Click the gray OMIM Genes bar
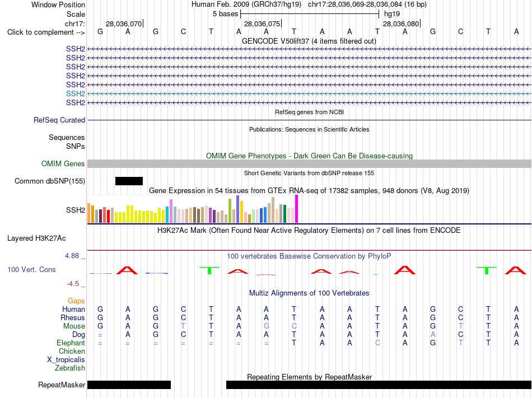This screenshot has height=398, width=532. coord(309,164)
